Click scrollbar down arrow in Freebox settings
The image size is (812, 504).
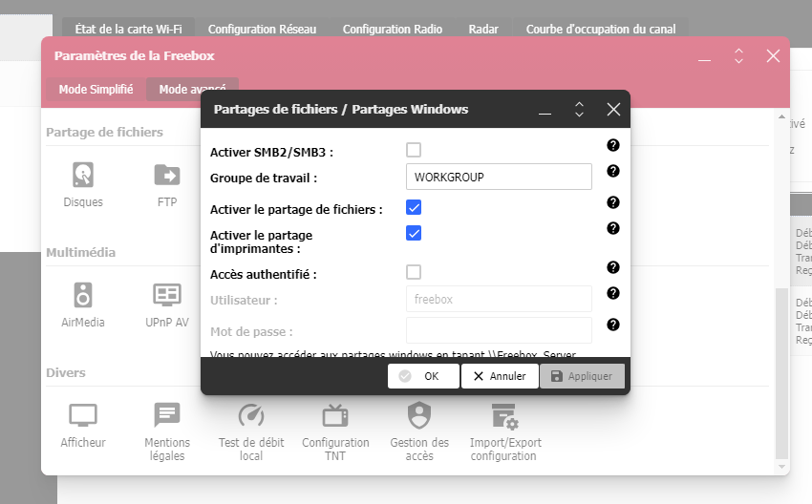pos(781,468)
